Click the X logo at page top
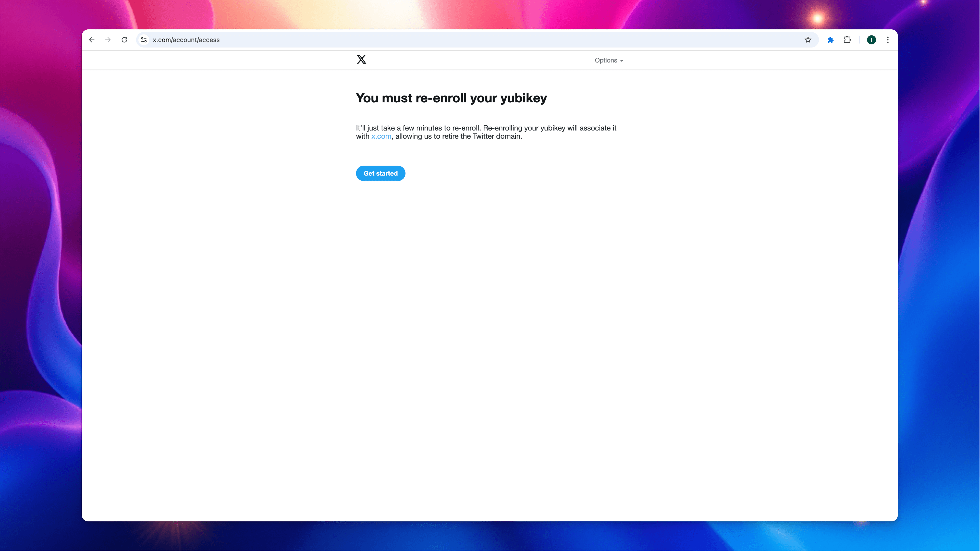Viewport: 980px width, 551px height. pos(361,59)
